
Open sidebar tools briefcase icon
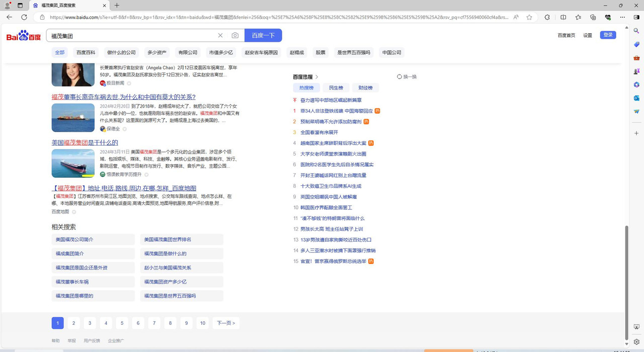636,58
